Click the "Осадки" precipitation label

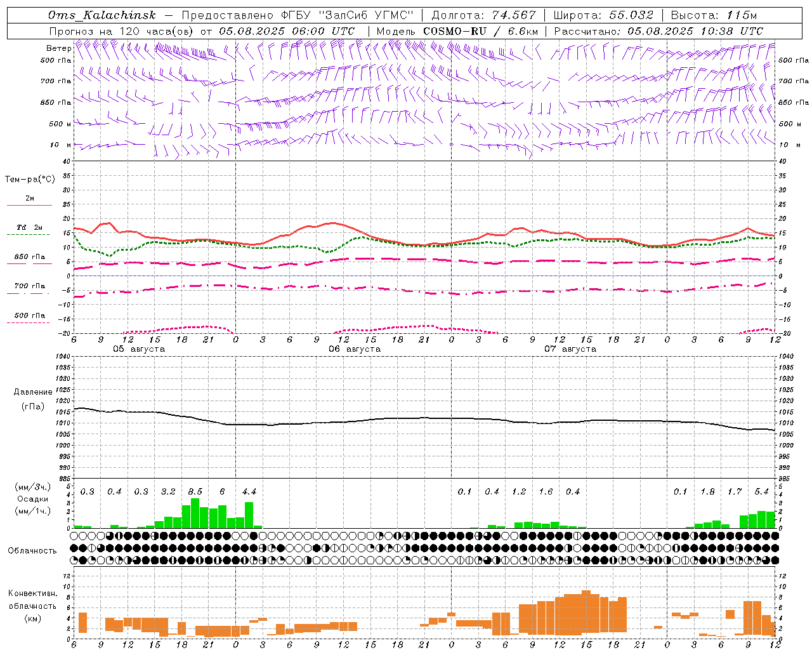click(x=32, y=499)
